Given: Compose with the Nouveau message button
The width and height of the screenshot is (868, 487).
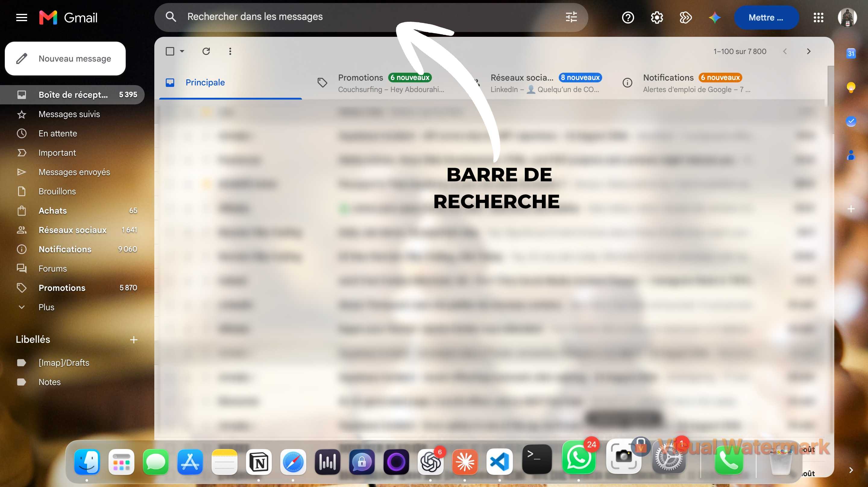Looking at the screenshot, I should point(65,59).
